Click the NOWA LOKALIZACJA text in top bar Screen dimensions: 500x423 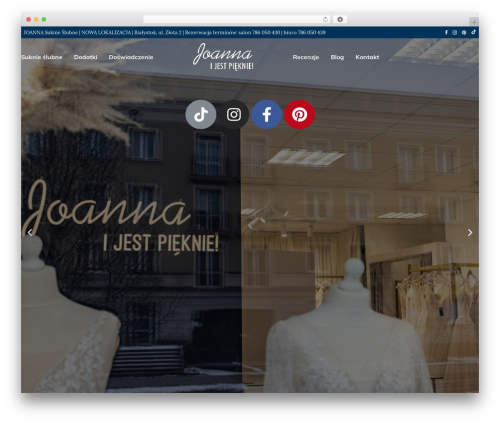coord(107,32)
